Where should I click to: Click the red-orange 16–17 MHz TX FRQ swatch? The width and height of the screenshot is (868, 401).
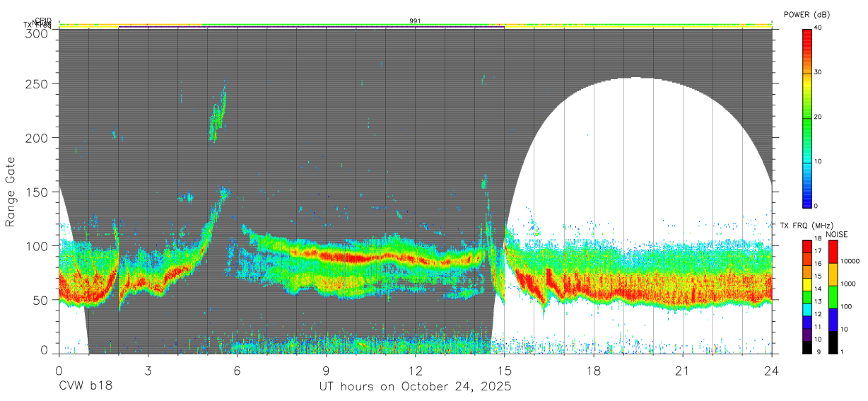(807, 259)
